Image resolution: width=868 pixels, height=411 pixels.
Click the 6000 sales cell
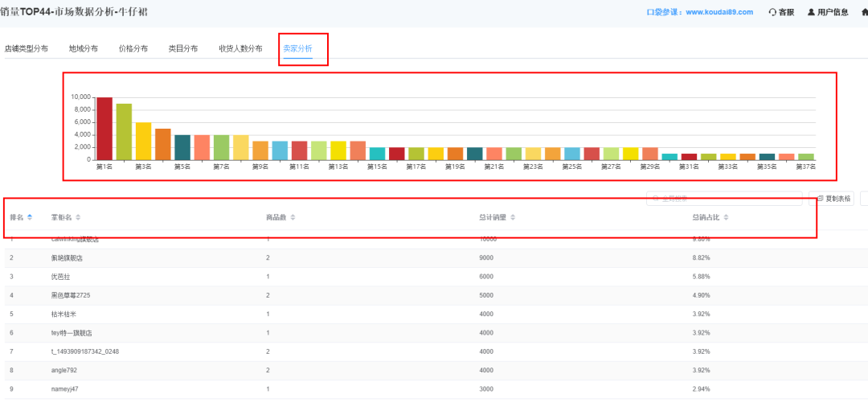pos(486,277)
